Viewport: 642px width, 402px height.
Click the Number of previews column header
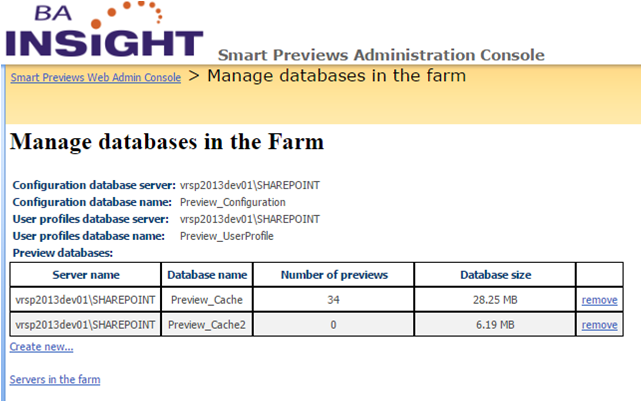coord(333,274)
